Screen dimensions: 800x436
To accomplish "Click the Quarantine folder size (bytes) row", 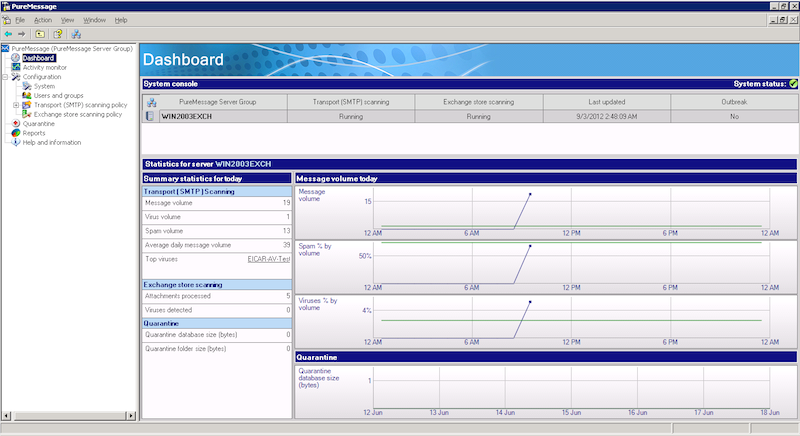I will (x=217, y=349).
